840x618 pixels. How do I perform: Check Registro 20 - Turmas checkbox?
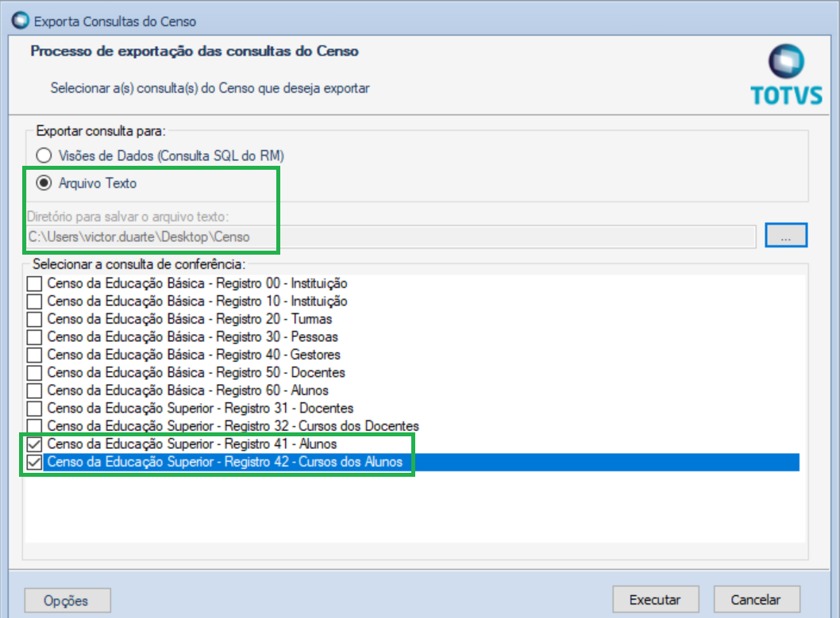34,319
